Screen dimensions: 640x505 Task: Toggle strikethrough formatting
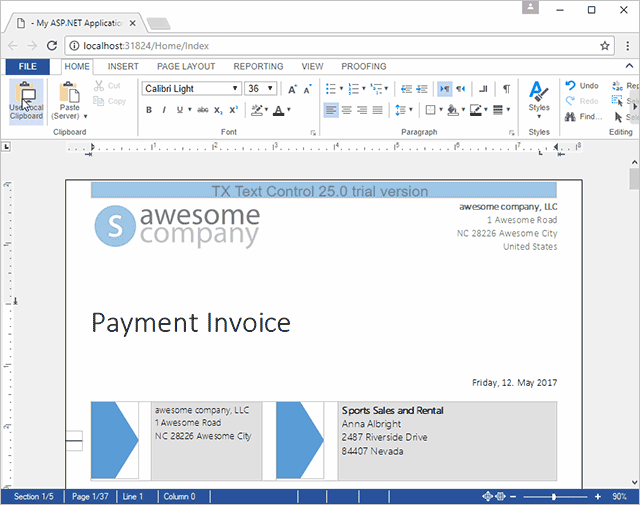(x=202, y=110)
